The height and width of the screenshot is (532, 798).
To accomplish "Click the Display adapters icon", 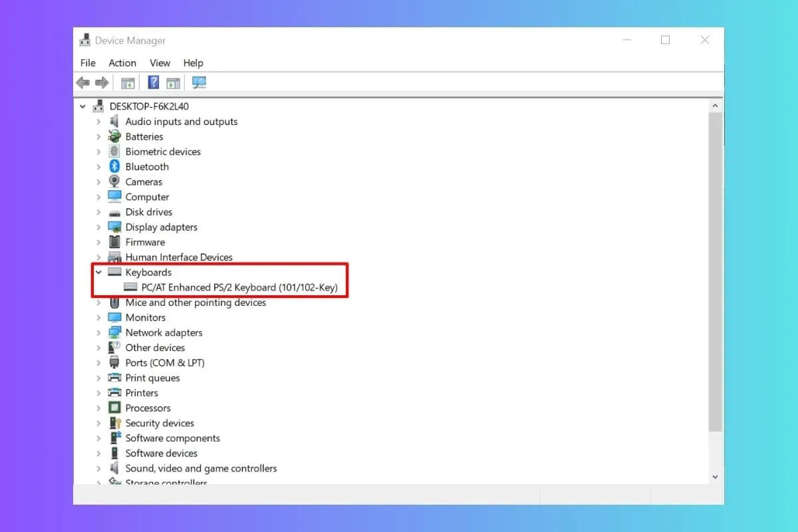I will click(x=114, y=227).
